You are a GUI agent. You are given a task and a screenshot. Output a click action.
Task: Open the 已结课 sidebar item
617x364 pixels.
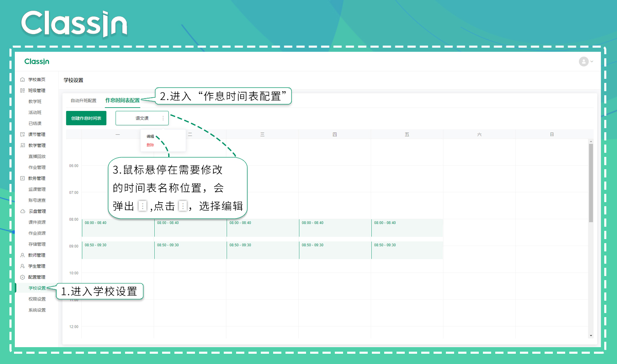tap(35, 123)
